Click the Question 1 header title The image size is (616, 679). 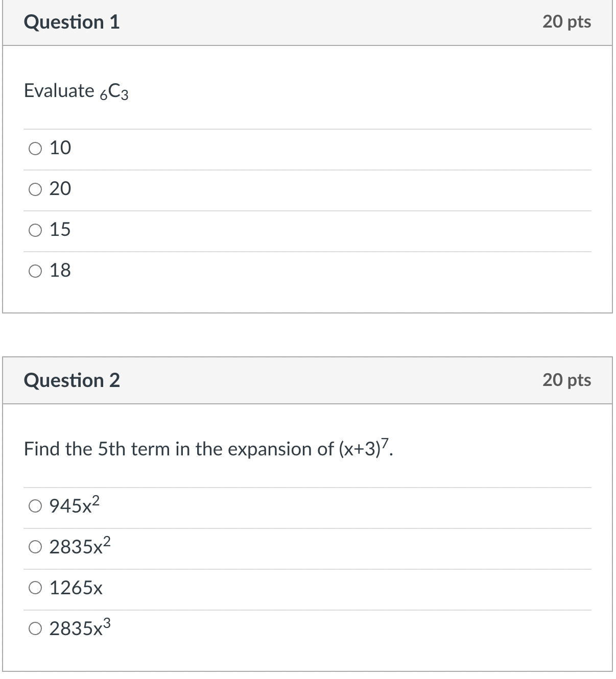click(72, 21)
